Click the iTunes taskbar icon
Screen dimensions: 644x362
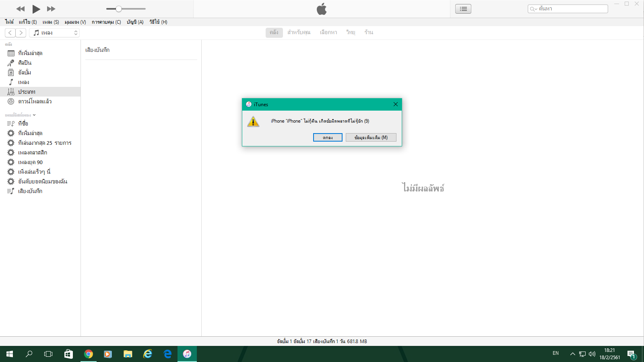187,354
